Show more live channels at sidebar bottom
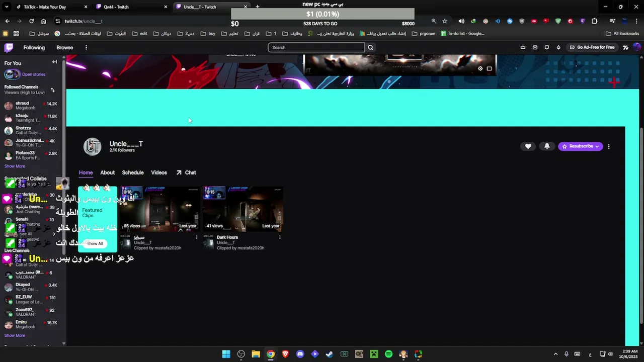 coord(15,335)
